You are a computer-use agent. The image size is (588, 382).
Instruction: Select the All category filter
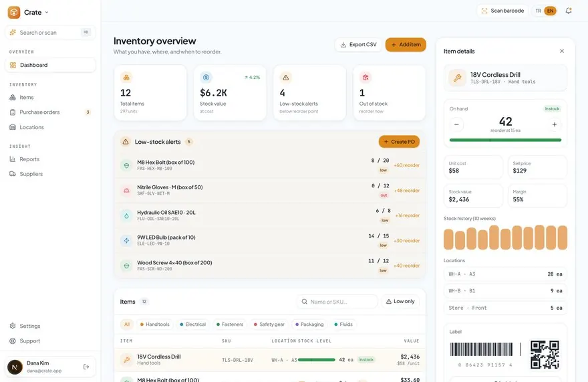(127, 324)
